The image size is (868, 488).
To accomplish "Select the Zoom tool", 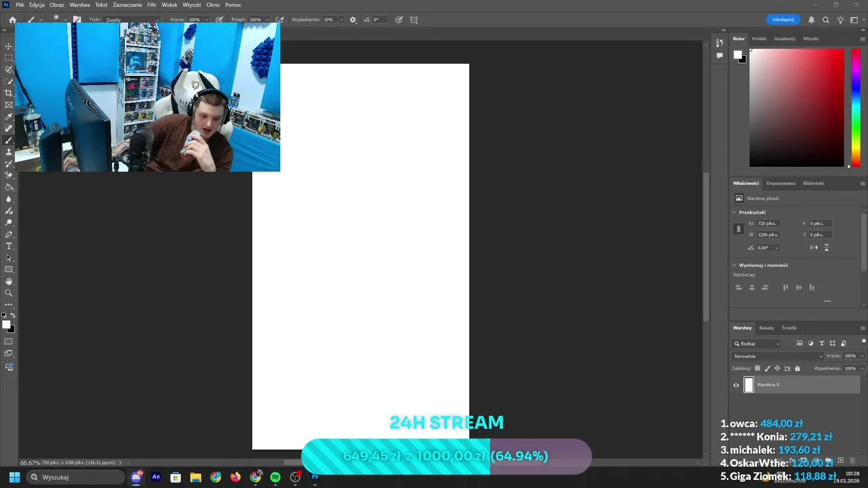I will point(9,293).
